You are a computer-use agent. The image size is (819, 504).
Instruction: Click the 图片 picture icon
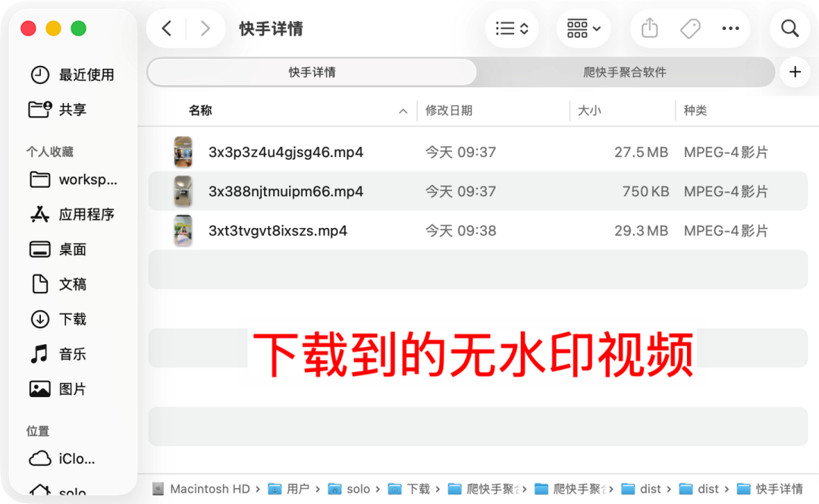pos(39,389)
